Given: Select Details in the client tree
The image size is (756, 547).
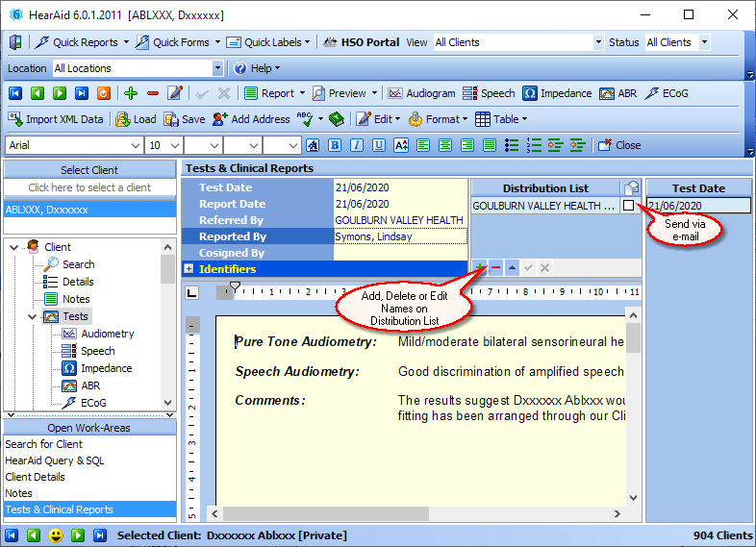Looking at the screenshot, I should pyautogui.click(x=78, y=282).
